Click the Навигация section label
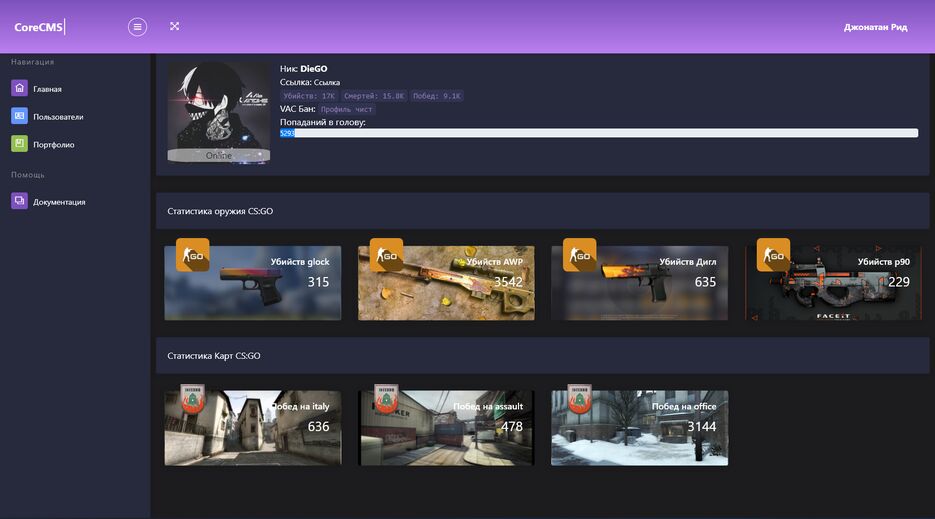The width and height of the screenshot is (935, 519). pyautogui.click(x=32, y=62)
